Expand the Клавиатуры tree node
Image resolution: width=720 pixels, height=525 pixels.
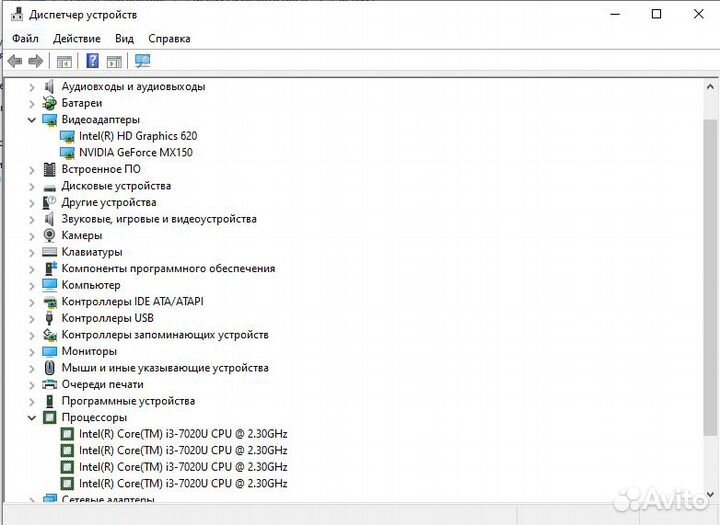pyautogui.click(x=32, y=253)
